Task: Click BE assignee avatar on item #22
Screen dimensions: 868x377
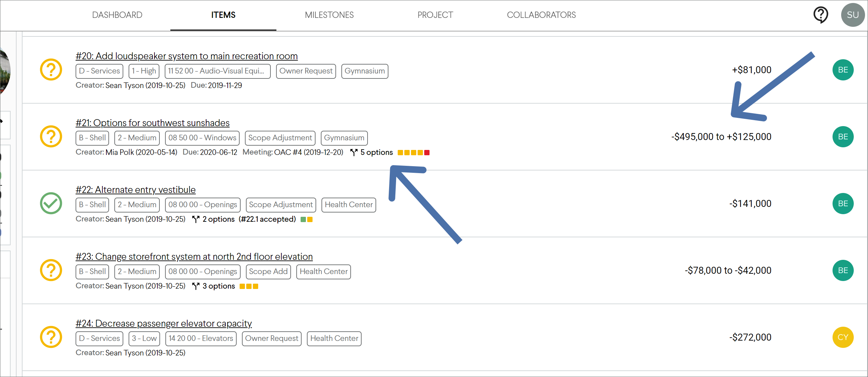Action: pyautogui.click(x=843, y=203)
